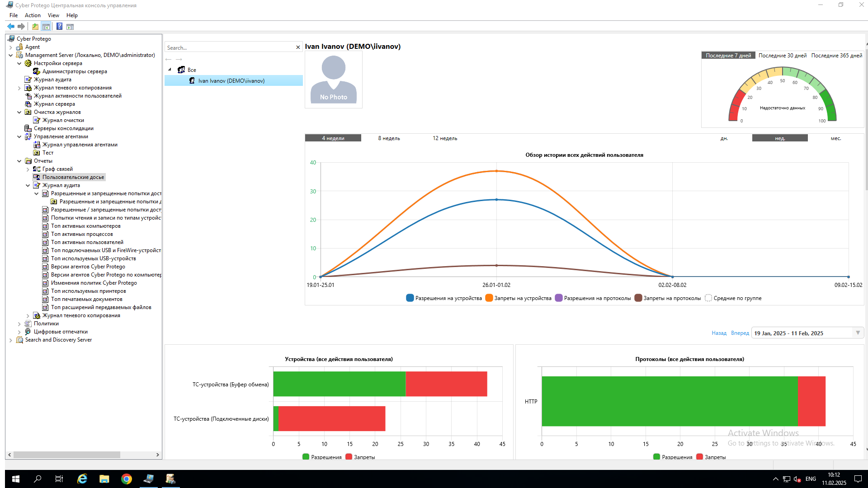Toggle Разрешения на протоколы legend series
Image resolution: width=868 pixels, height=488 pixels.
593,298
